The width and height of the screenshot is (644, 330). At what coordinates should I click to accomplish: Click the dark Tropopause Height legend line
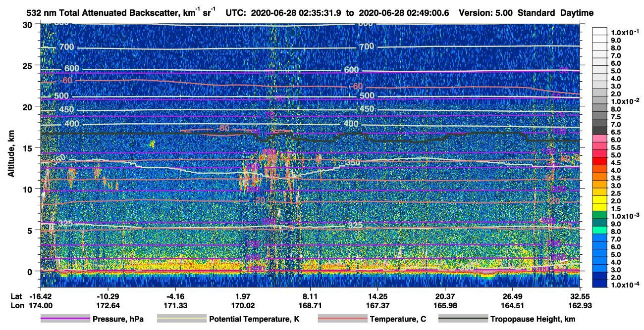click(463, 319)
